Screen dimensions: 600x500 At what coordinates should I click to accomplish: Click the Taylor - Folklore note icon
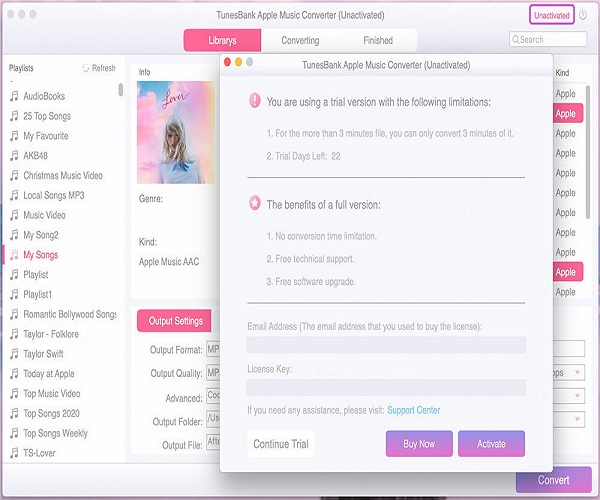tap(14, 334)
